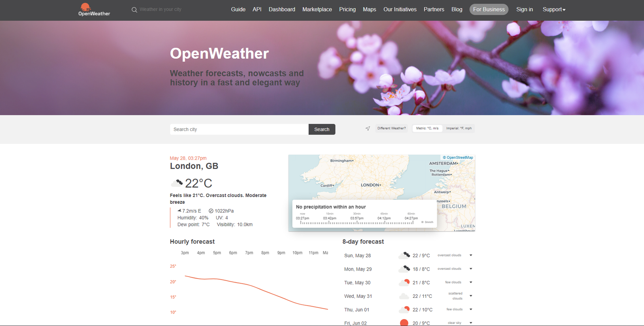
Task: Open the Guide menu item
Action: [238, 10]
